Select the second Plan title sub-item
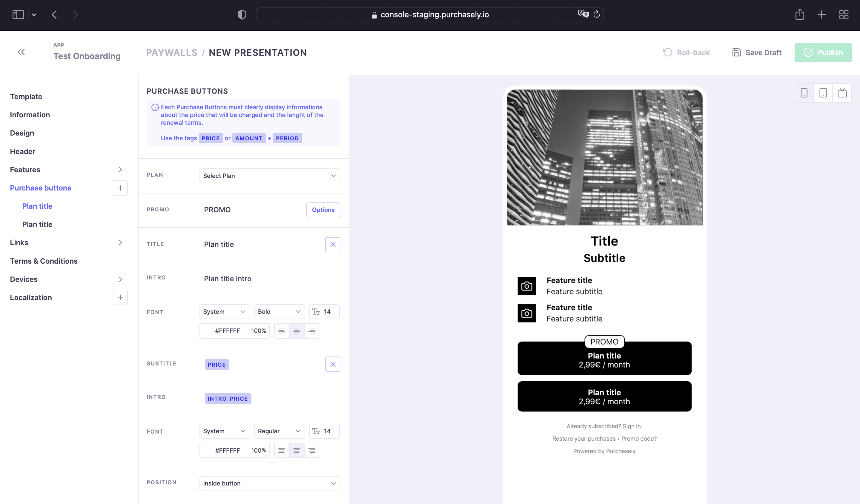This screenshot has height=504, width=860. pyautogui.click(x=37, y=225)
